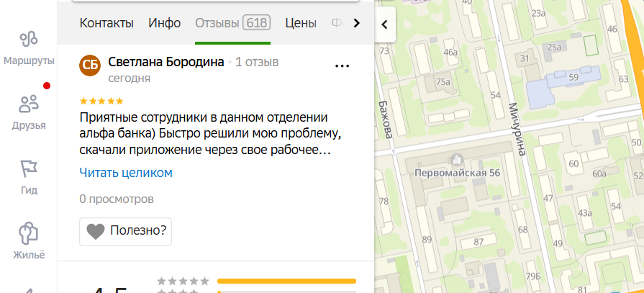Click building 46а on the map
Screen dimensions: 644x293
coord(450,52)
